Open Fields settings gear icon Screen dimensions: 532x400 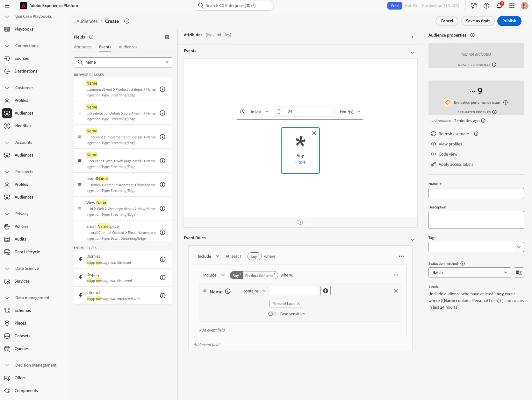tap(167, 37)
